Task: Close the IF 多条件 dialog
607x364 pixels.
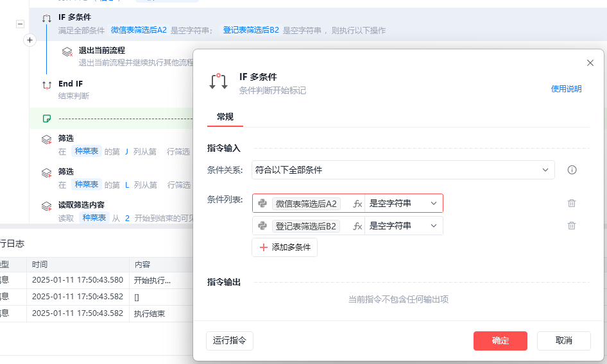Action: pyautogui.click(x=590, y=63)
